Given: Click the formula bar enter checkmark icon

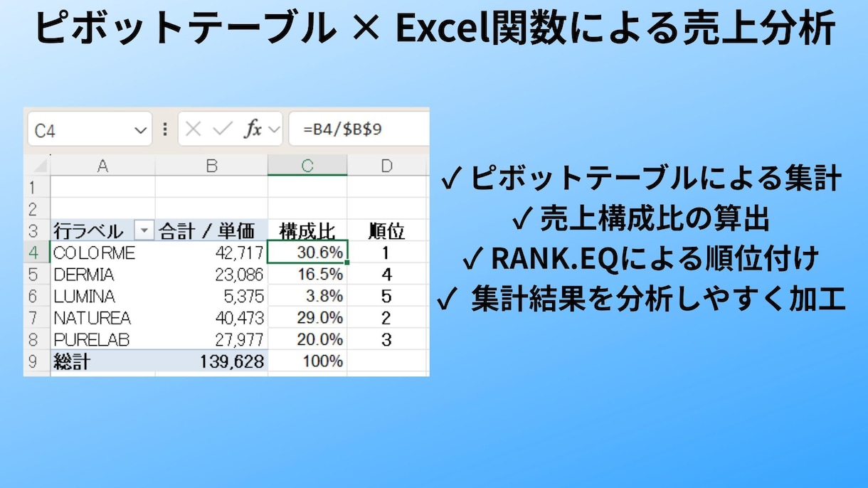Looking at the screenshot, I should (223, 129).
